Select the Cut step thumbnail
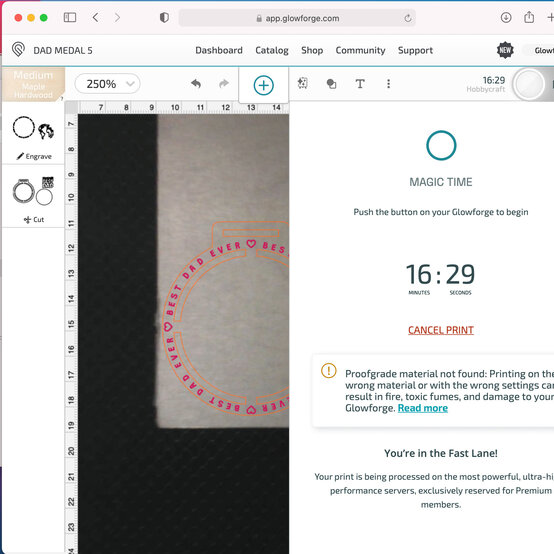 [x=33, y=191]
